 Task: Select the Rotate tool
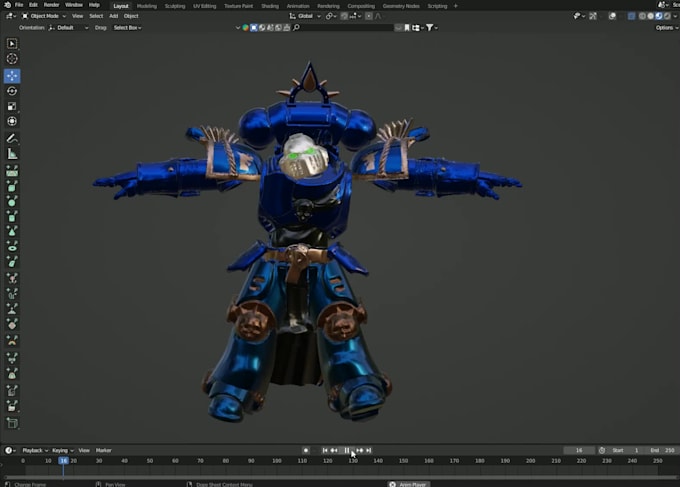pos(12,91)
